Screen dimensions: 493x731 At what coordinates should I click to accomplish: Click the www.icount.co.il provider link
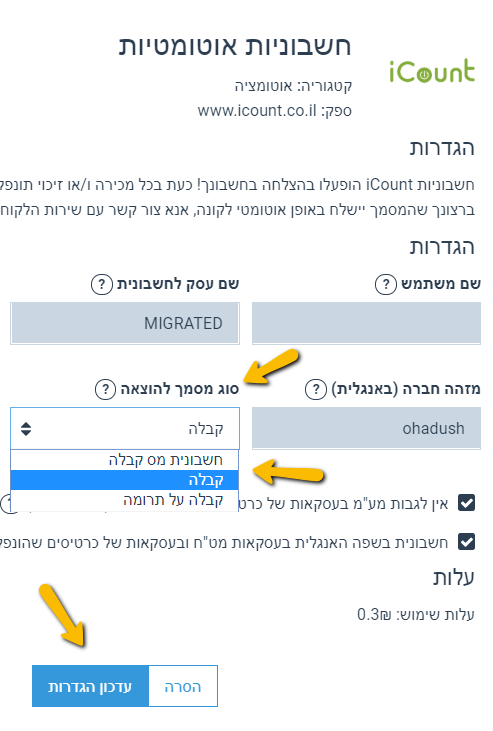pyautogui.click(x=257, y=111)
